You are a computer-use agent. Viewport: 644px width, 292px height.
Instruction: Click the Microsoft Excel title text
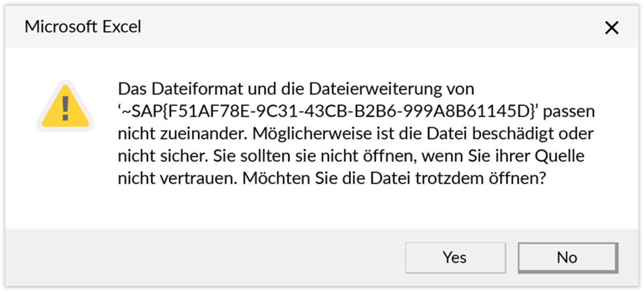pos(83,27)
